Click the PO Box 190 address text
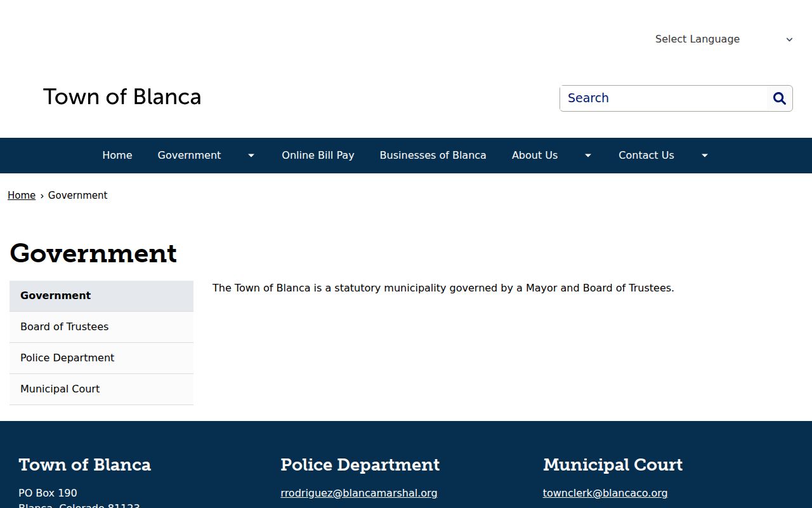Image resolution: width=812 pixels, height=508 pixels. click(x=48, y=493)
